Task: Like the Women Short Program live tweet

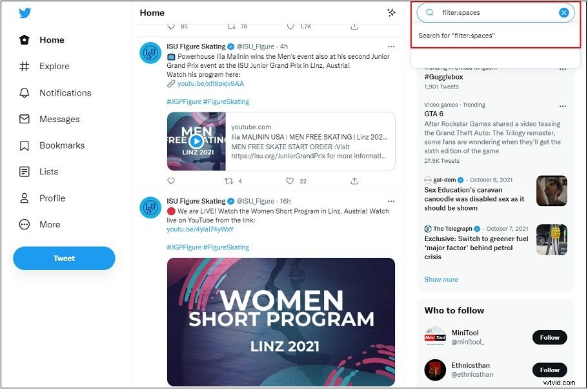Action: click(290, 25)
